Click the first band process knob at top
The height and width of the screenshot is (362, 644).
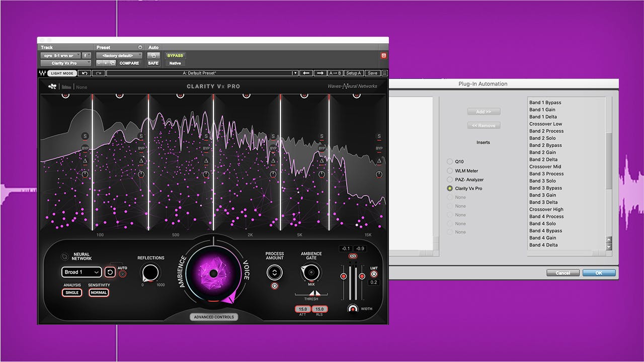65,95
